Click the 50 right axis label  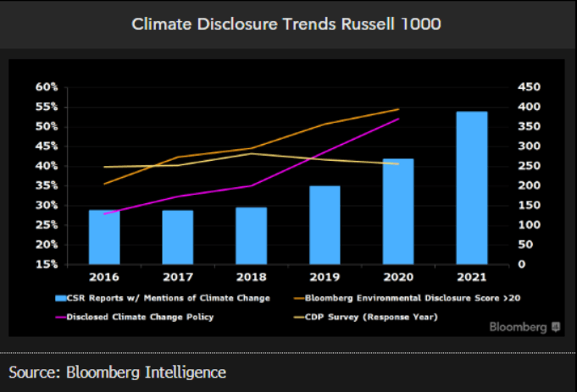(525, 245)
